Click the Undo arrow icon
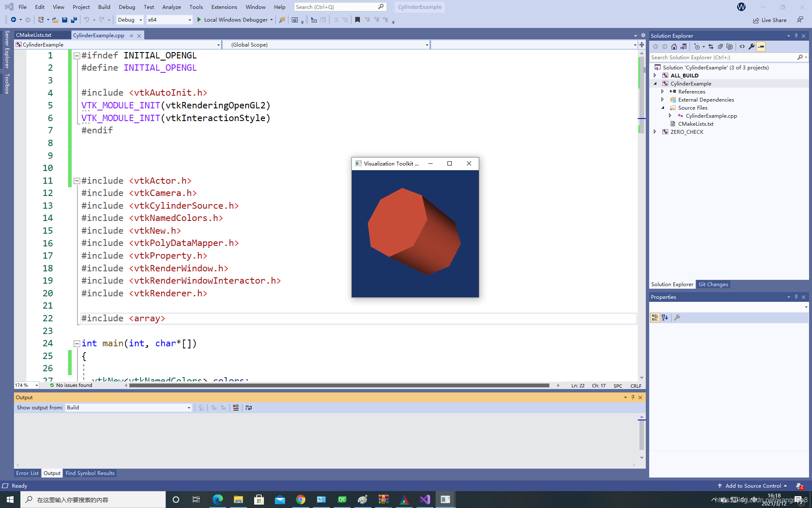The image size is (812, 508). (87, 20)
